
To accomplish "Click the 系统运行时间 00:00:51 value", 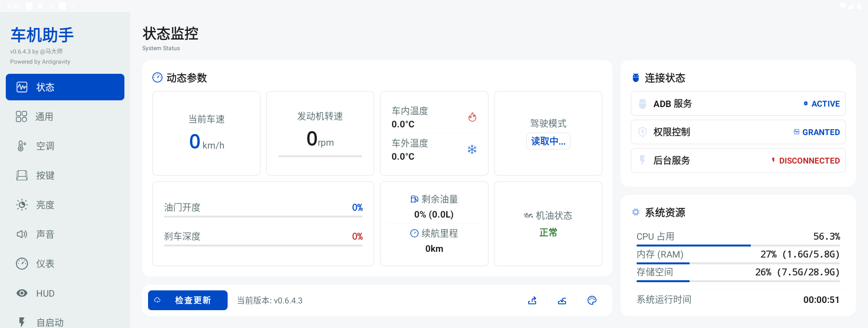I will point(821,300).
